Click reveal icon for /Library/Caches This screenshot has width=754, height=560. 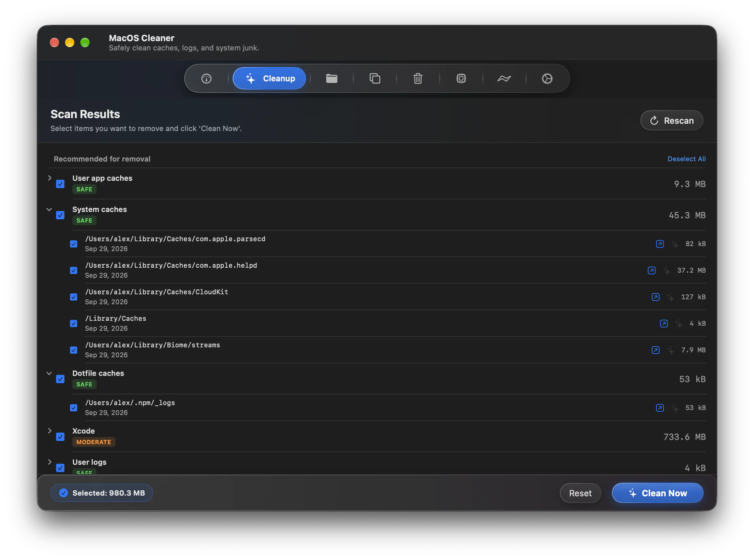[664, 323]
